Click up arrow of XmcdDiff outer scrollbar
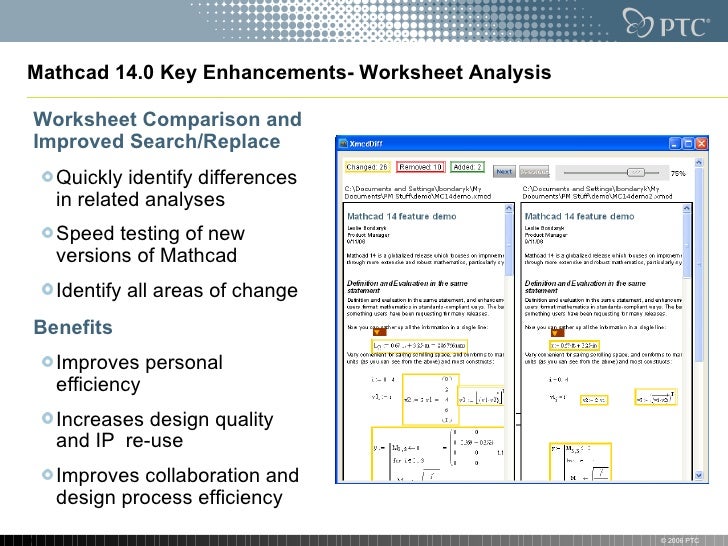728x546 pixels. tap(699, 162)
